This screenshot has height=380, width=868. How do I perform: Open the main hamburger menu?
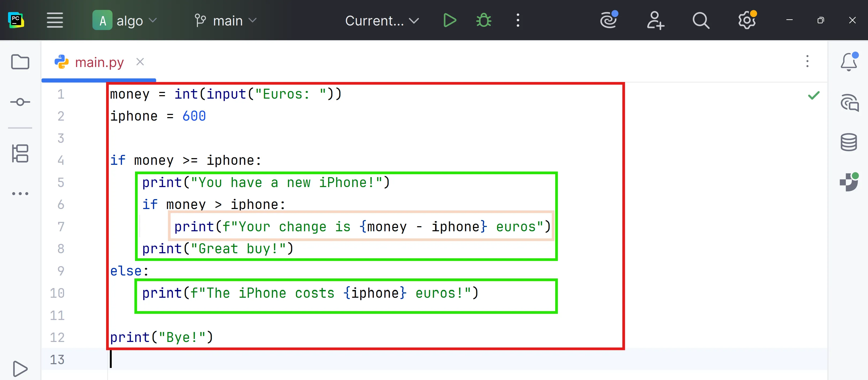coord(55,20)
